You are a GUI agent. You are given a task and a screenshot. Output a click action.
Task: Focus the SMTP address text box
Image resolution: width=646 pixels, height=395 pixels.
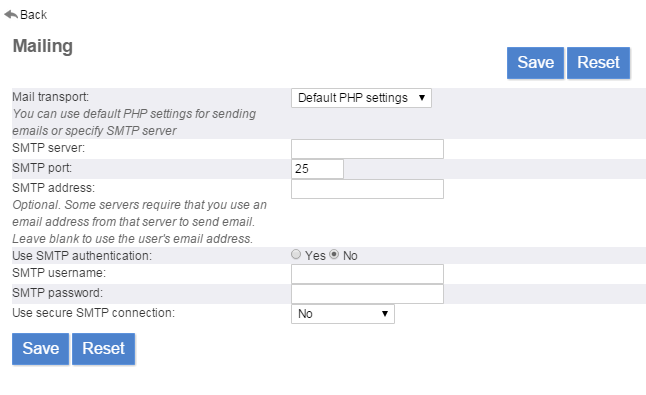pyautogui.click(x=367, y=189)
